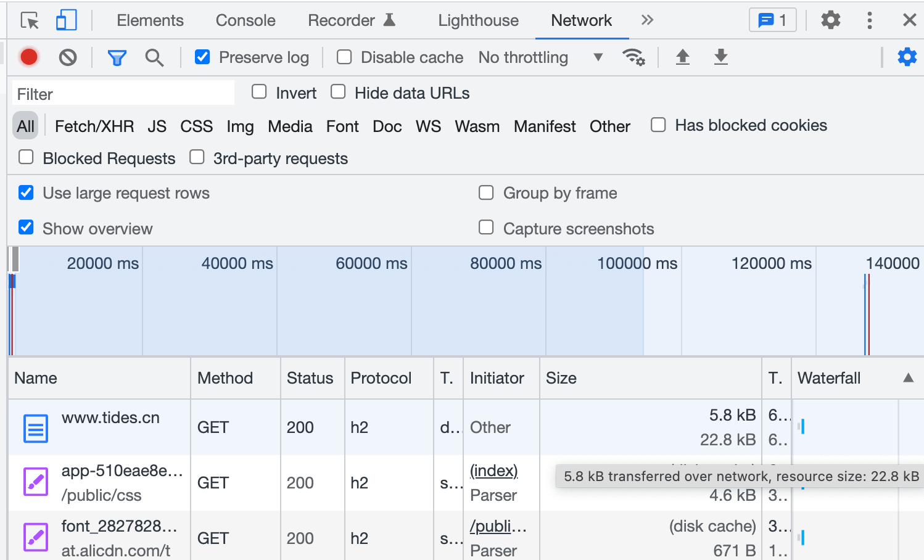
Task: Filter requests by Fetch/XHR
Action: pos(94,126)
